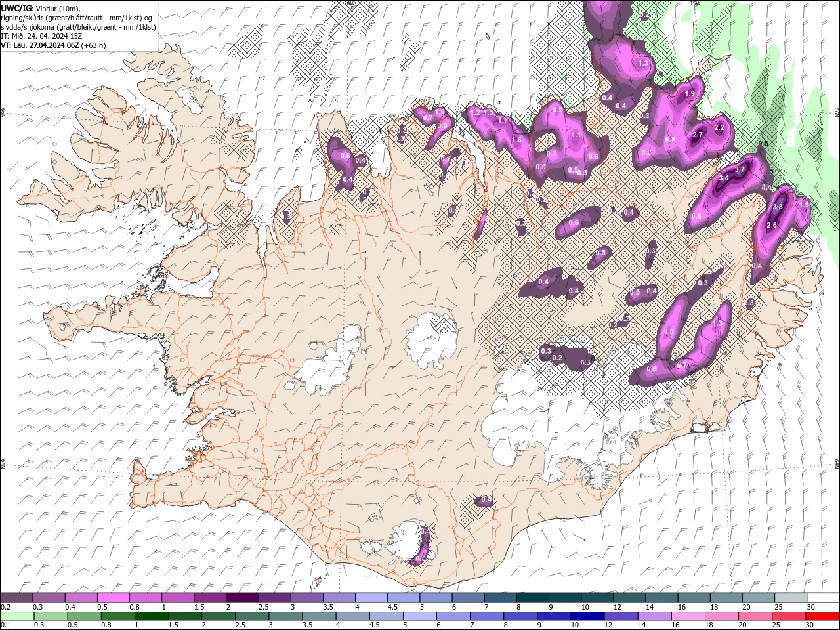Select the 2.7 snowfall label in northeast
The height and width of the screenshot is (630, 840).
pyautogui.click(x=698, y=135)
